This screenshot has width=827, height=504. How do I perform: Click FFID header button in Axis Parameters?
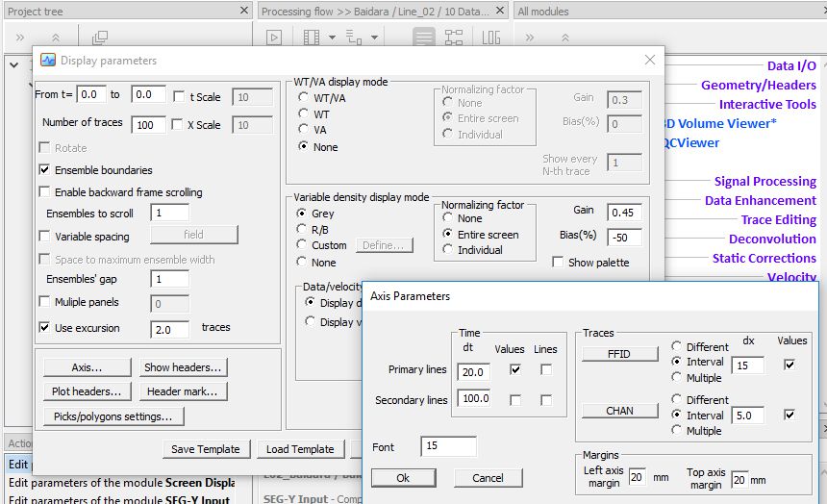619,354
